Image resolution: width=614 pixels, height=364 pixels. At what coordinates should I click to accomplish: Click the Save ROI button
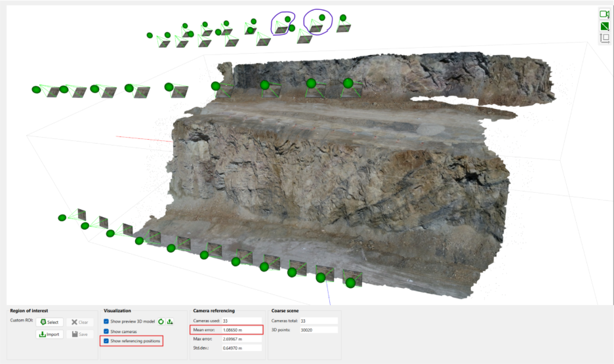pos(79,334)
